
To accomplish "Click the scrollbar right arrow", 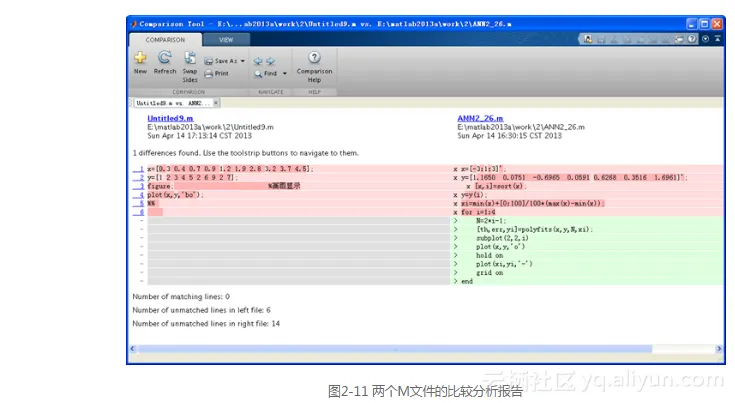I will pos(719,349).
